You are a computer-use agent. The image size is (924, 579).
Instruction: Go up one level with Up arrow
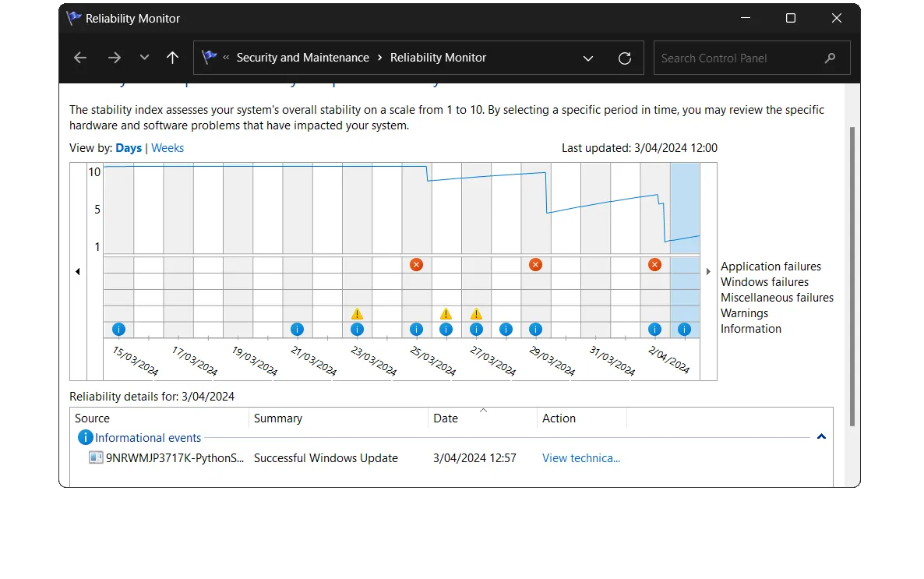tap(172, 58)
